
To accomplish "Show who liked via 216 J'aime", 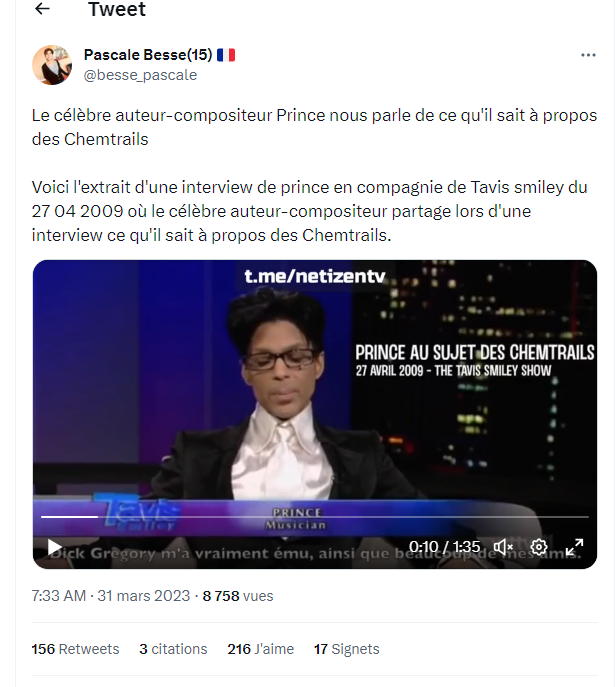I will [x=261, y=649].
